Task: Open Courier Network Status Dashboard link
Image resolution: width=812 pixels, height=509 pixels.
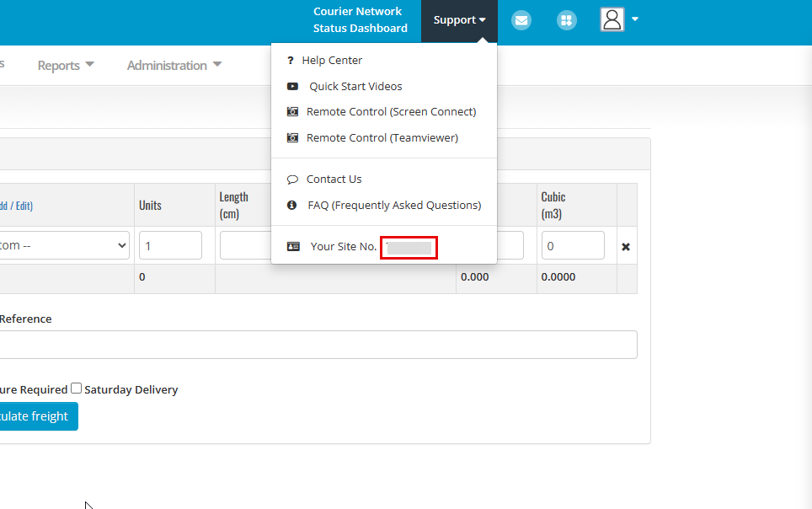Action: (x=360, y=19)
